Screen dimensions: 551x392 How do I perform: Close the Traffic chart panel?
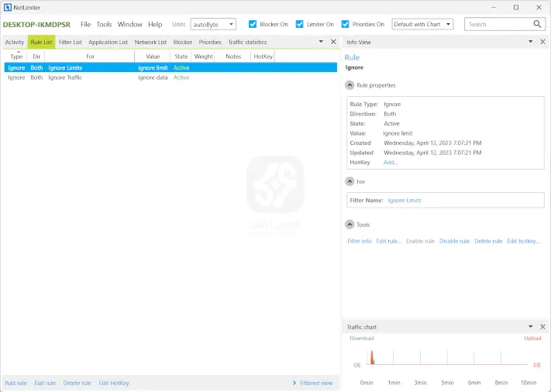coord(542,327)
